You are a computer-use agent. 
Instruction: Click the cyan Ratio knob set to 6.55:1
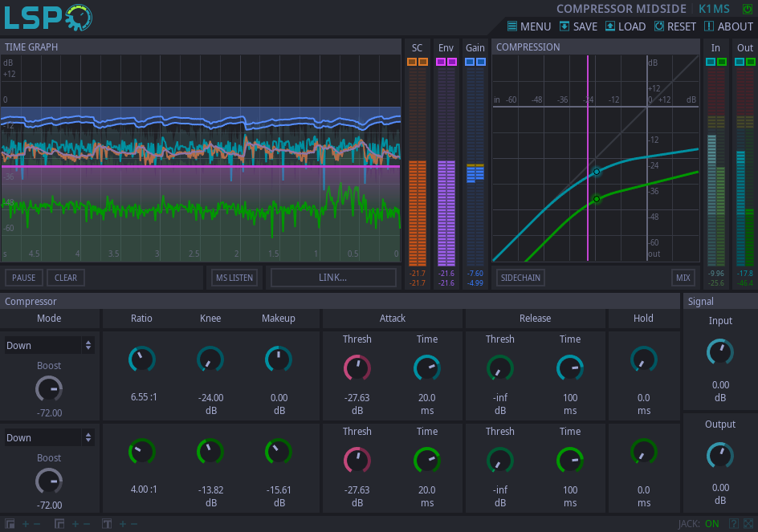(x=141, y=359)
